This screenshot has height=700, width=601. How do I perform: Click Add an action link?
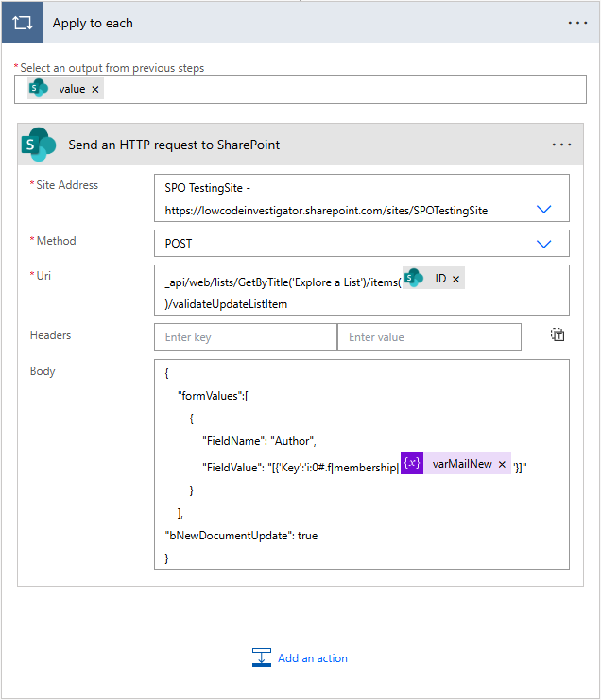[313, 658]
